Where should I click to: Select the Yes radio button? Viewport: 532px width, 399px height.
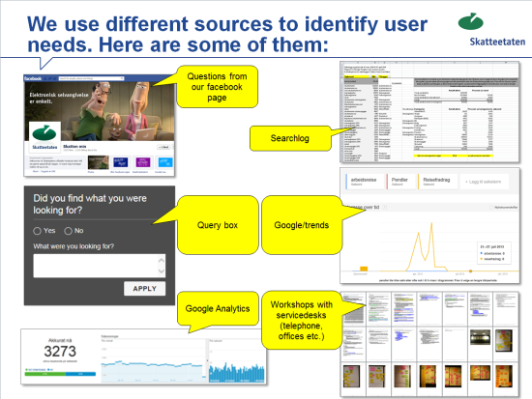click(x=38, y=231)
